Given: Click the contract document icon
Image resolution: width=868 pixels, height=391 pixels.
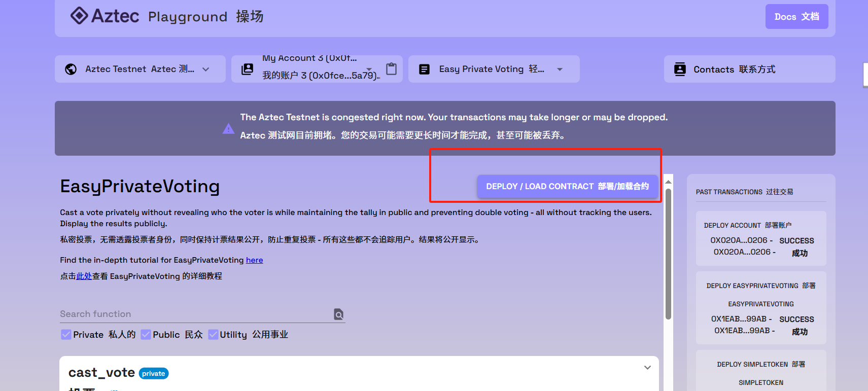Looking at the screenshot, I should pos(424,69).
